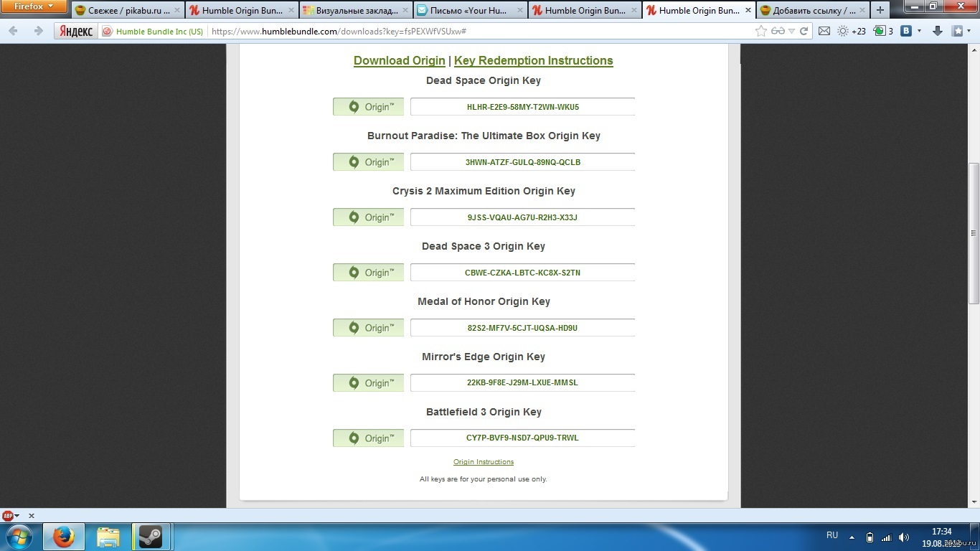980x551 pixels.
Task: Bookmark this page with the star
Action: (x=761, y=32)
